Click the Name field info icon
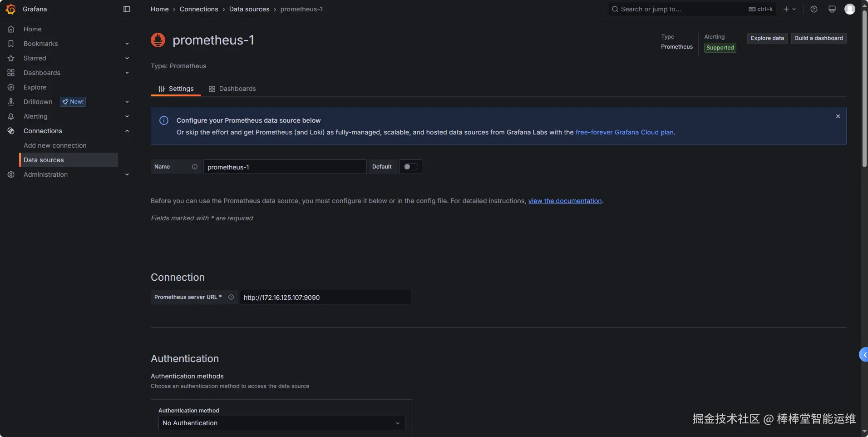Viewport: 868px width, 437px height. pyautogui.click(x=195, y=167)
